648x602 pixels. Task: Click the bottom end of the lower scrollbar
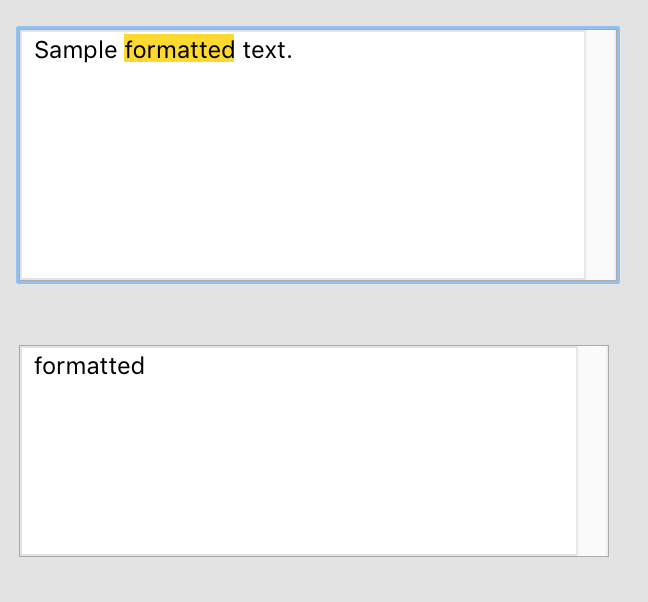[x=592, y=547]
